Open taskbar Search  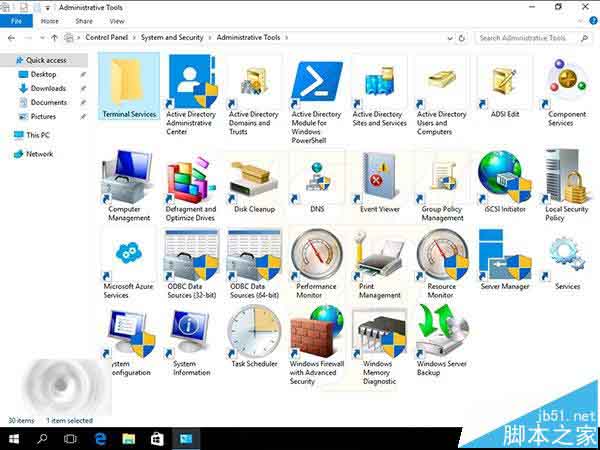pyautogui.click(x=42, y=439)
